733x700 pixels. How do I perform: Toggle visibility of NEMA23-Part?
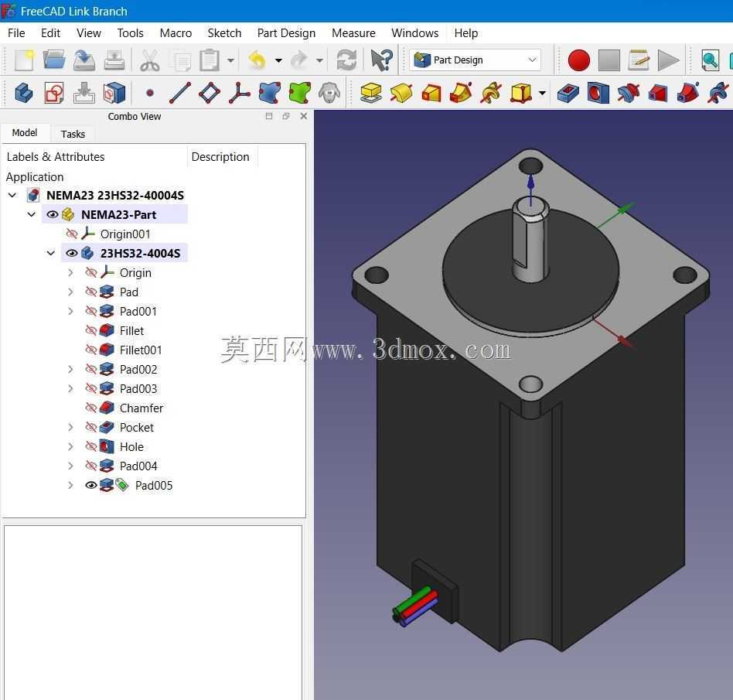(53, 214)
